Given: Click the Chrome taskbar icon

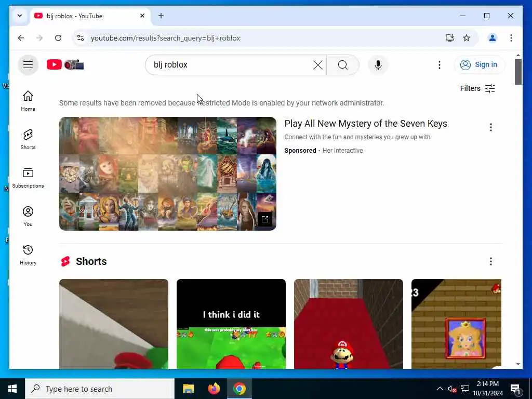Looking at the screenshot, I should pyautogui.click(x=239, y=389).
